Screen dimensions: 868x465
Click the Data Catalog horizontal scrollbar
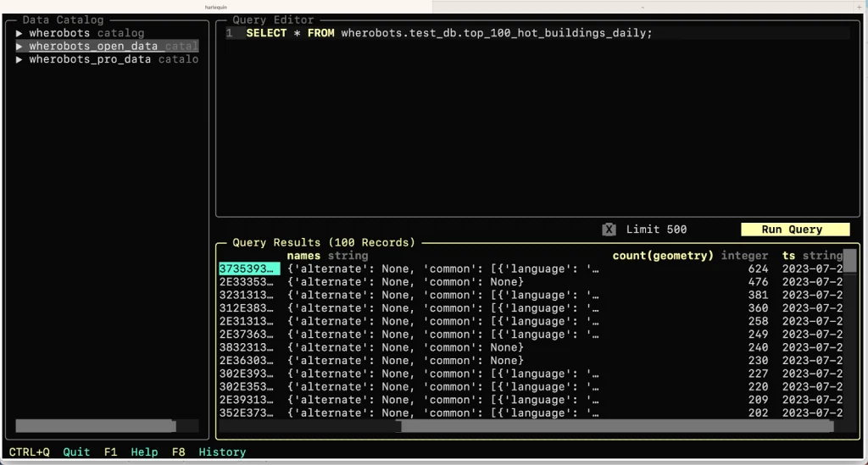[x=96, y=426]
